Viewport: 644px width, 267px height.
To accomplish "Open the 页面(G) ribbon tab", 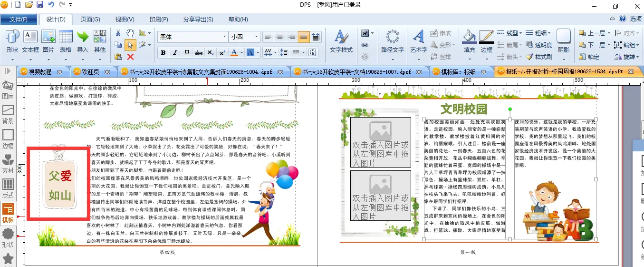I will pyautogui.click(x=90, y=20).
